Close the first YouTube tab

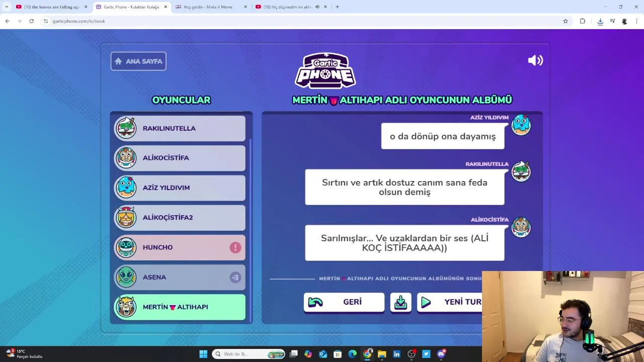coord(86,7)
